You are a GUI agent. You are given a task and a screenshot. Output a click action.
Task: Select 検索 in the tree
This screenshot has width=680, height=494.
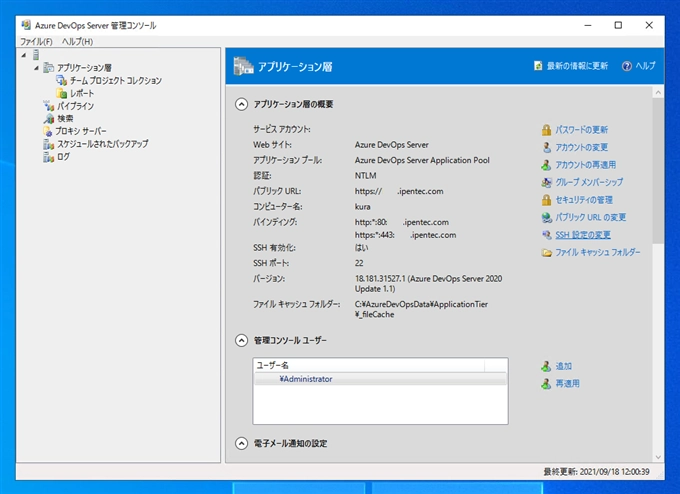65,118
